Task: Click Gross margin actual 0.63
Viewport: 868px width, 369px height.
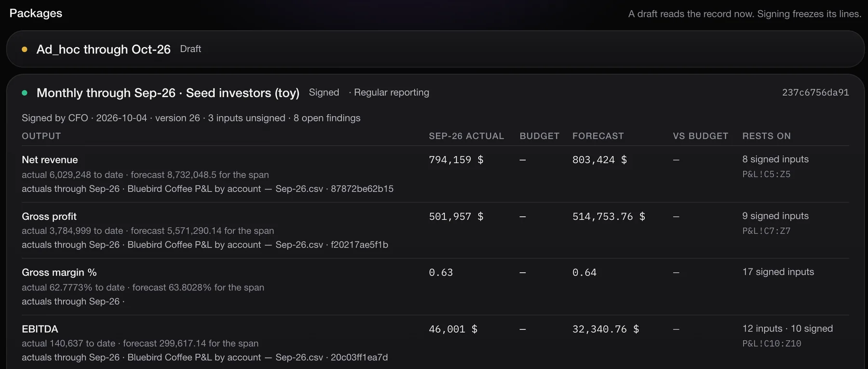Action: tap(441, 272)
